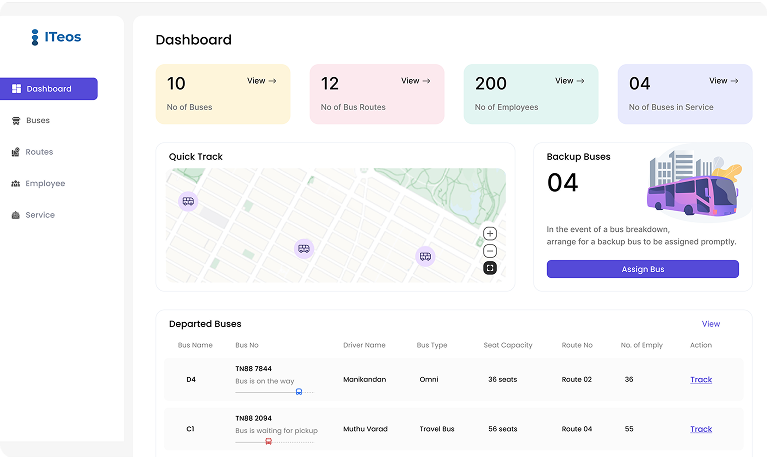Click the Seat Capacity column header

pos(507,345)
